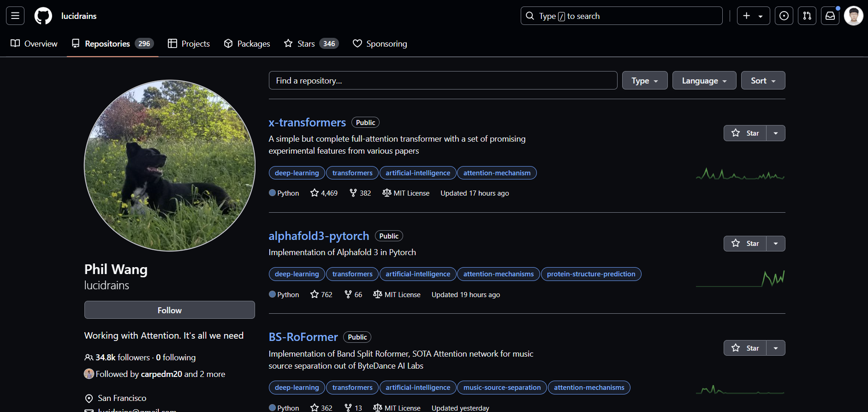
Task: Open the create new plus dropdown
Action: pyautogui.click(x=754, y=16)
